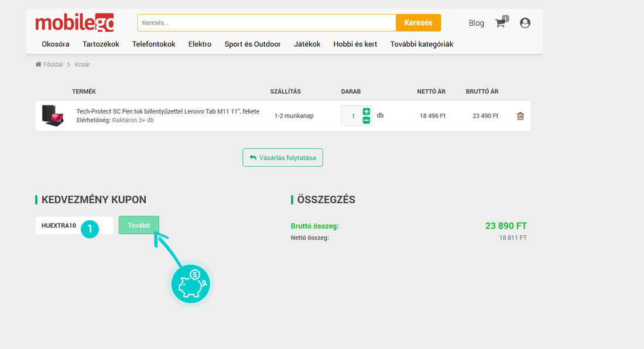Screen dimensions: 644x349
Task: Increase quantity with the green plus
Action: coord(366,111)
